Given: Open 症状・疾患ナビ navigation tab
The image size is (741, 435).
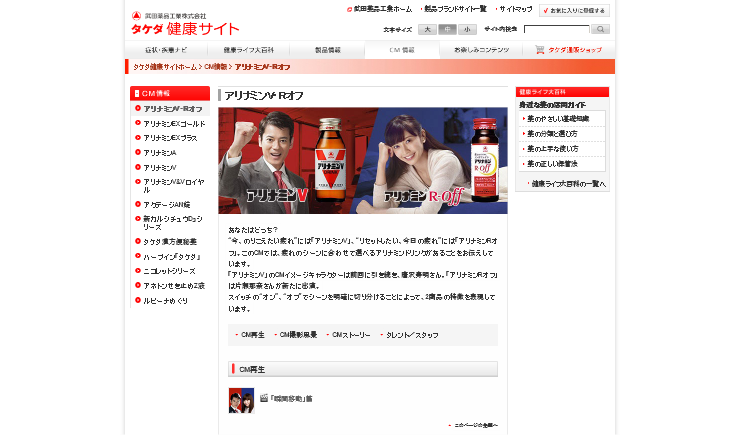Looking at the screenshot, I should tap(166, 50).
